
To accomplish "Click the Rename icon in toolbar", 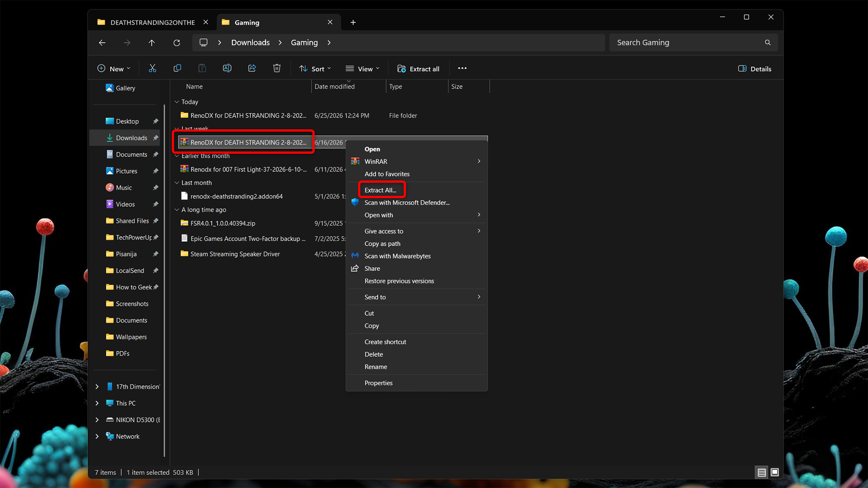I will pyautogui.click(x=227, y=68).
